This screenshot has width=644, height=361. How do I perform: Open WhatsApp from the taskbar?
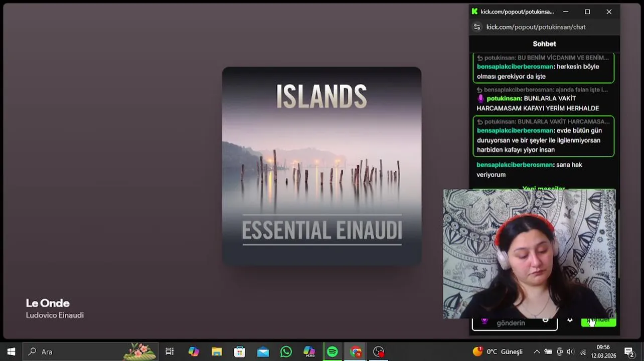286,351
